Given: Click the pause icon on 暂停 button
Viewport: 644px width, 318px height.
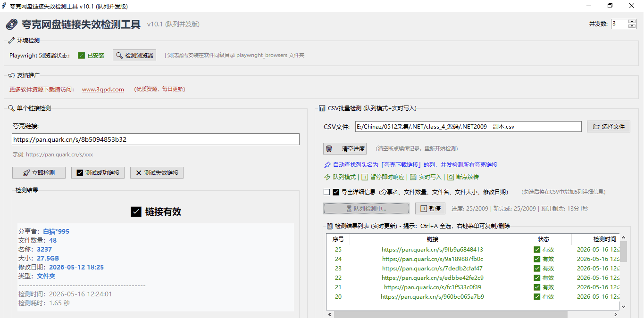Looking at the screenshot, I should (424, 208).
